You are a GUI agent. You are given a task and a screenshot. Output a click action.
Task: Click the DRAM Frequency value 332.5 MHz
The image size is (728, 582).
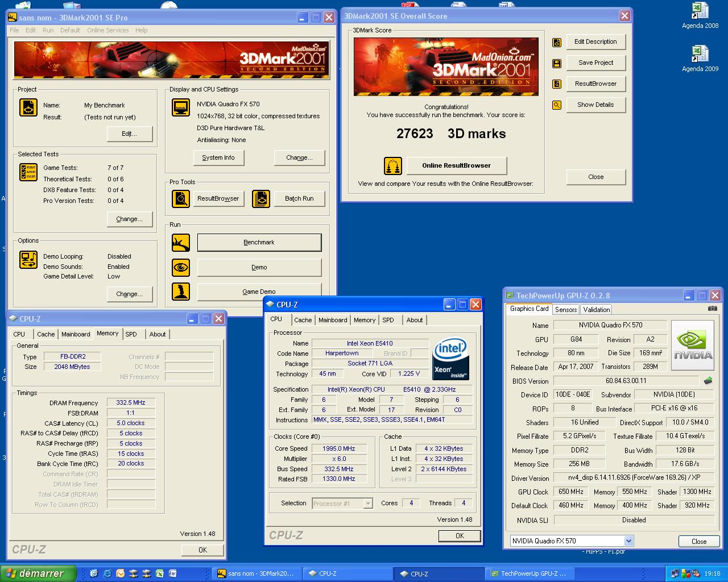131,403
